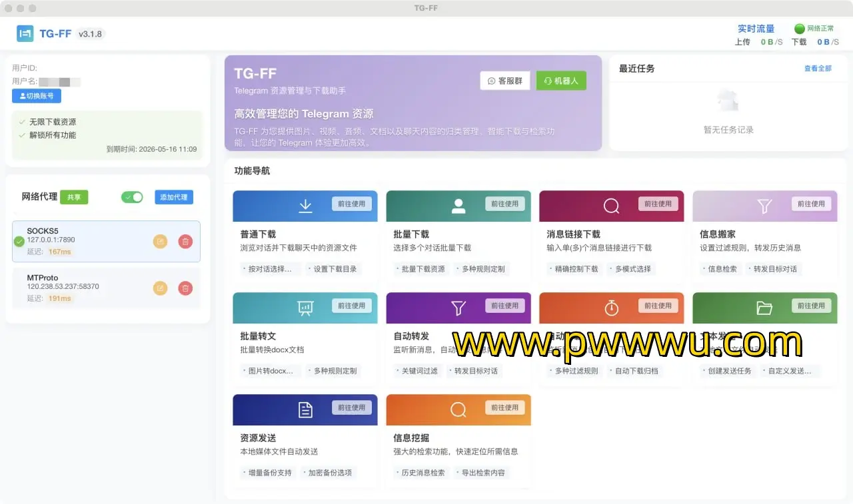853x504 pixels.
Task: Click the green 共享 share tag
Action: pyautogui.click(x=74, y=197)
